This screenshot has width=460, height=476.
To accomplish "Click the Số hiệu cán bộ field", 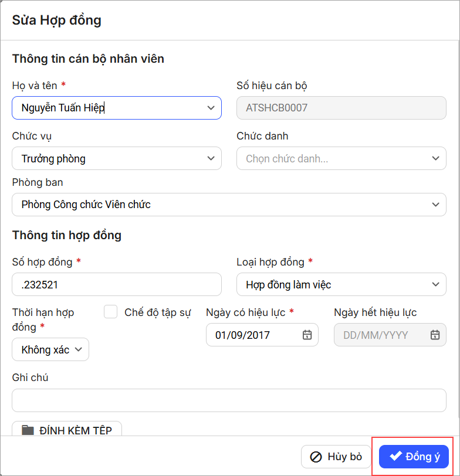I will pos(341,108).
